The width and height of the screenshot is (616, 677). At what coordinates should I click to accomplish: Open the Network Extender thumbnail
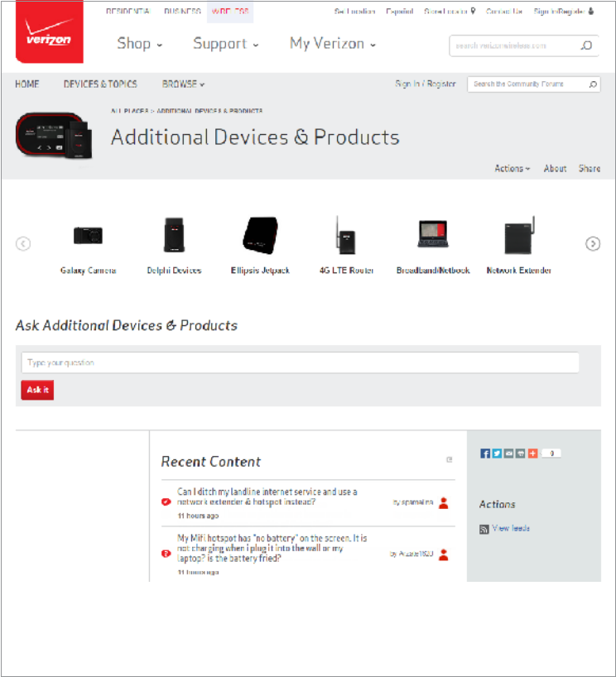click(x=520, y=235)
